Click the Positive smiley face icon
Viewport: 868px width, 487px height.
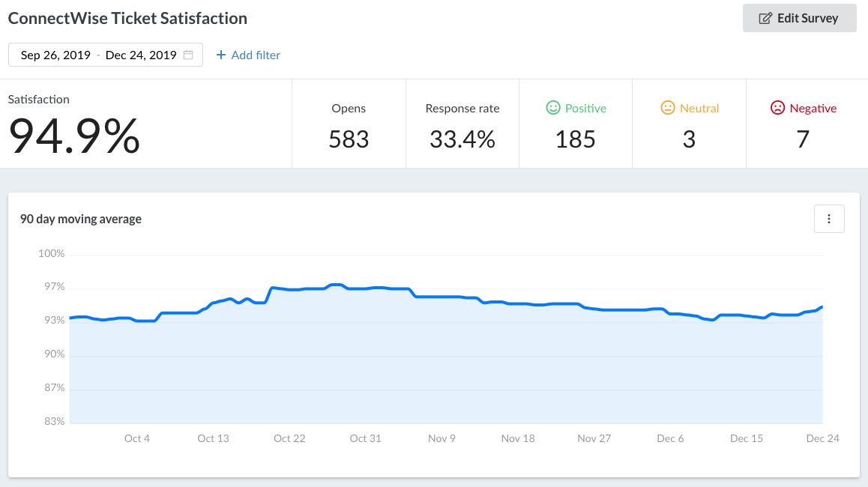pos(553,108)
